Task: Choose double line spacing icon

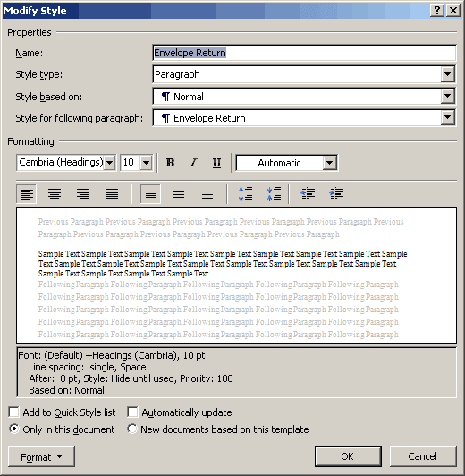Action: [207, 194]
